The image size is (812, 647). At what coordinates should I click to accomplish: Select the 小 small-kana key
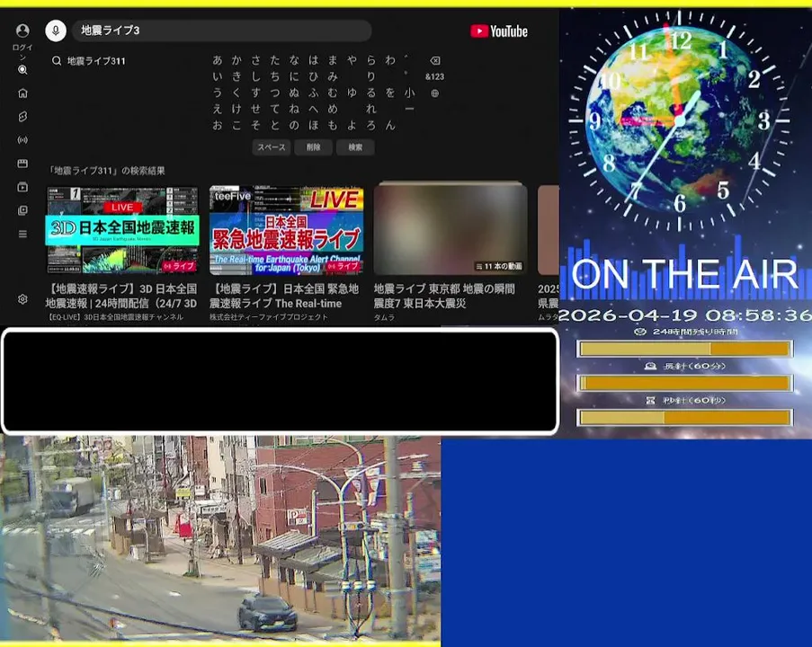coord(410,93)
